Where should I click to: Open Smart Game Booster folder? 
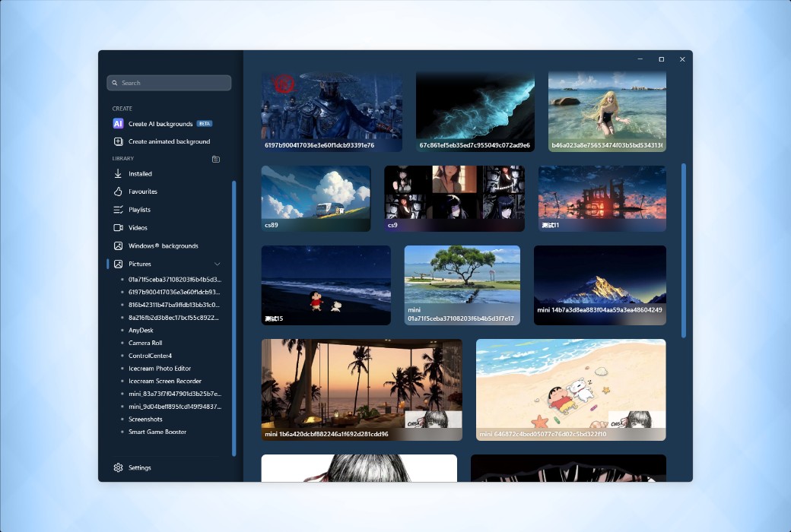click(x=157, y=432)
